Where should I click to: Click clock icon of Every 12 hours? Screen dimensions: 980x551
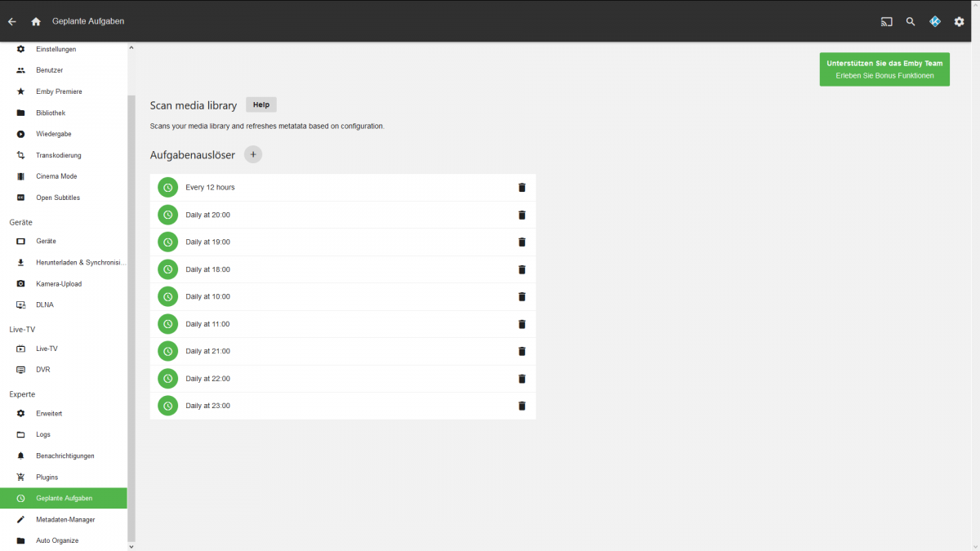point(167,188)
